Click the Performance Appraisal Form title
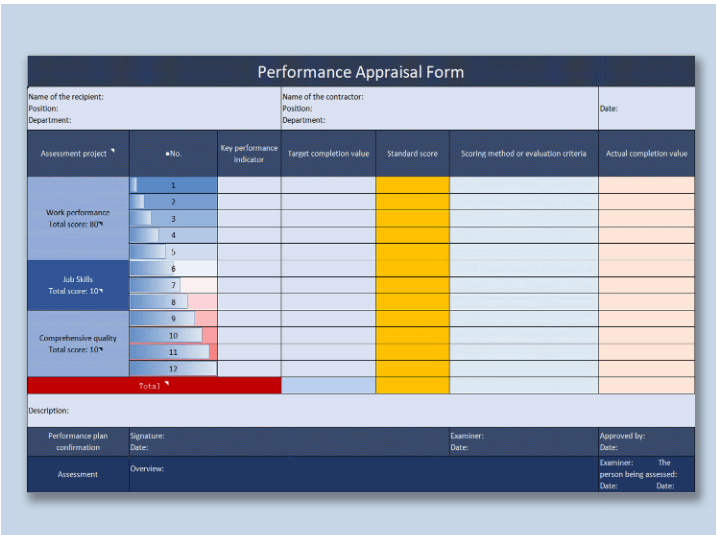This screenshot has width=717, height=535. click(360, 72)
